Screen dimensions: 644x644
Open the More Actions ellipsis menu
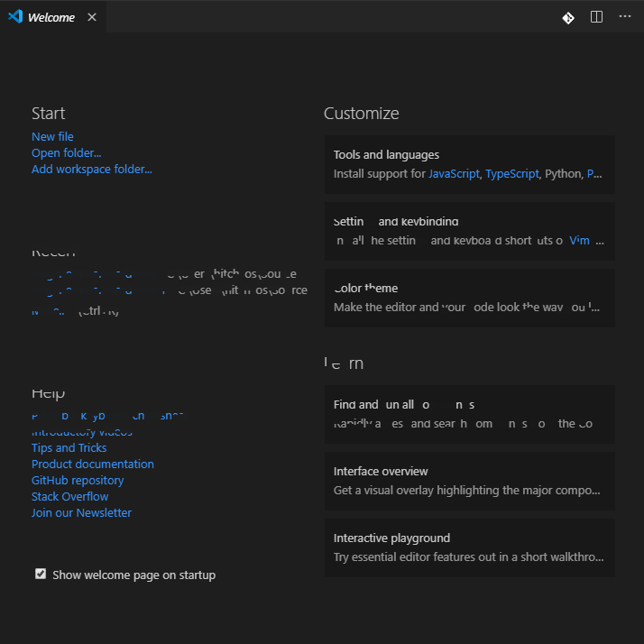coord(625,16)
